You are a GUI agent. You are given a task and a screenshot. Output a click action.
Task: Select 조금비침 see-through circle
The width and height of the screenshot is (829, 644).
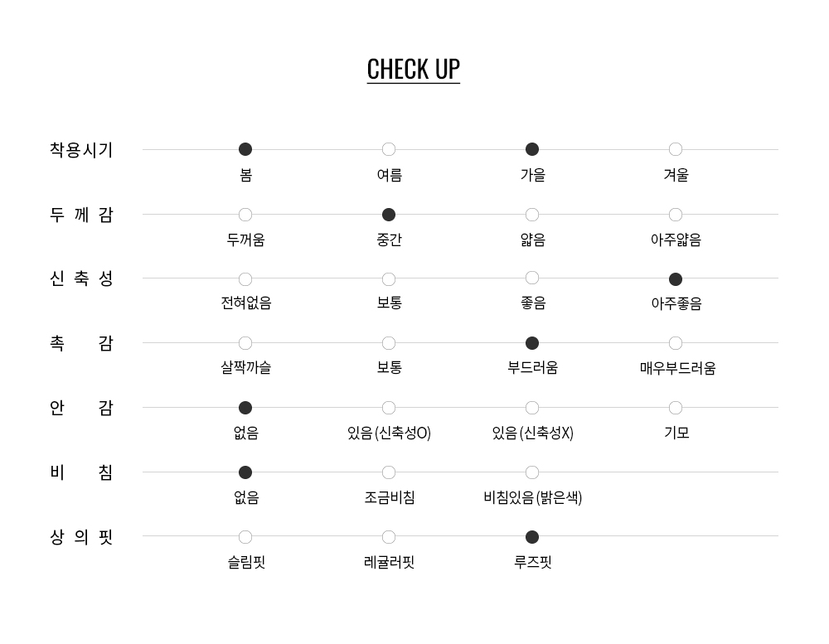tap(389, 472)
